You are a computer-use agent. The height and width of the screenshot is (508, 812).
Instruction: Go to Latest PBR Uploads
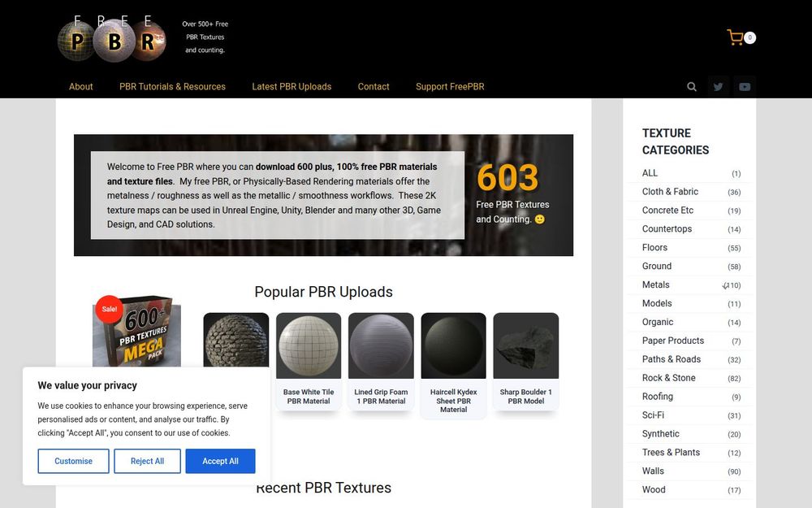[x=292, y=87]
